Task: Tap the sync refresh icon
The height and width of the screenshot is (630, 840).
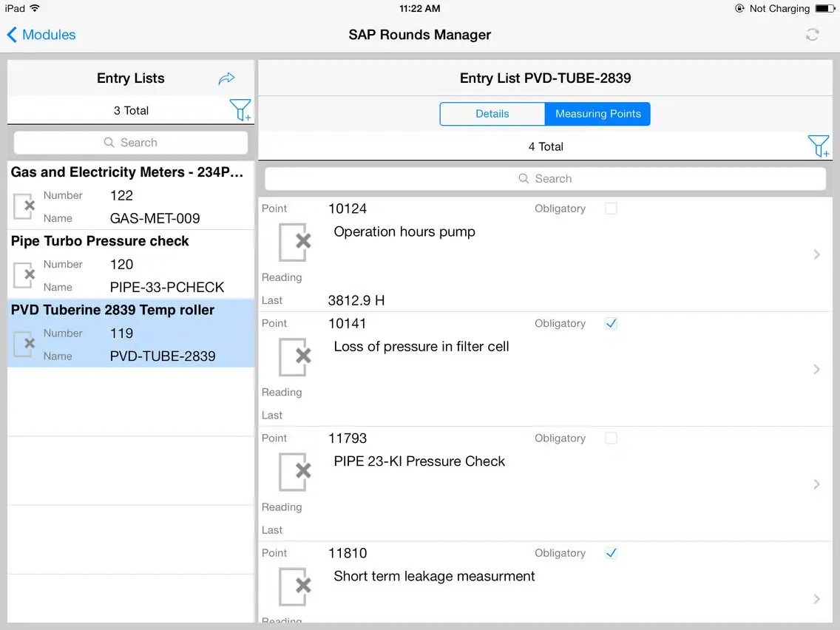Action: [812, 35]
